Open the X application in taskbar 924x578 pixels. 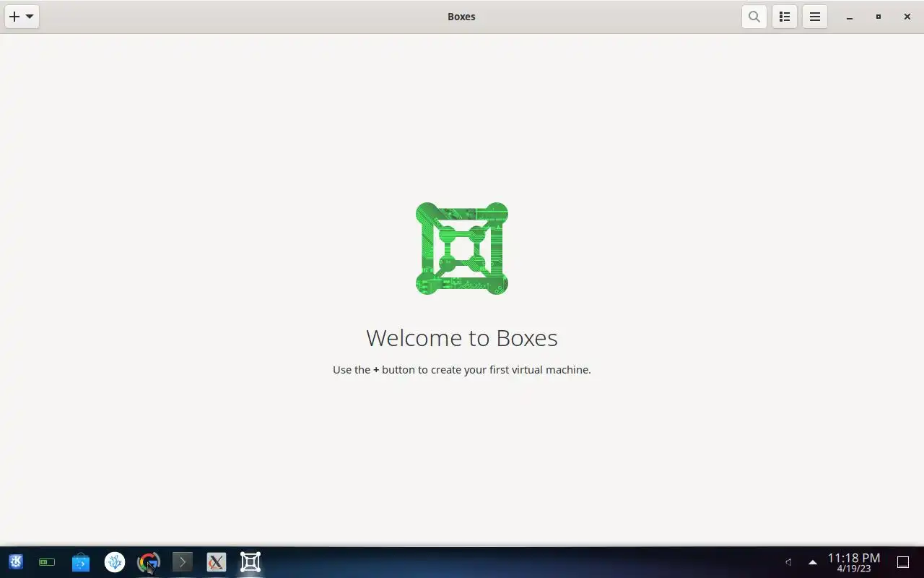(217, 562)
